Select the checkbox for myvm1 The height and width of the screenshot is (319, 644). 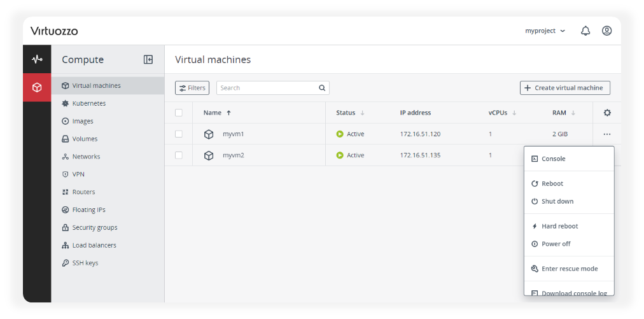179,134
